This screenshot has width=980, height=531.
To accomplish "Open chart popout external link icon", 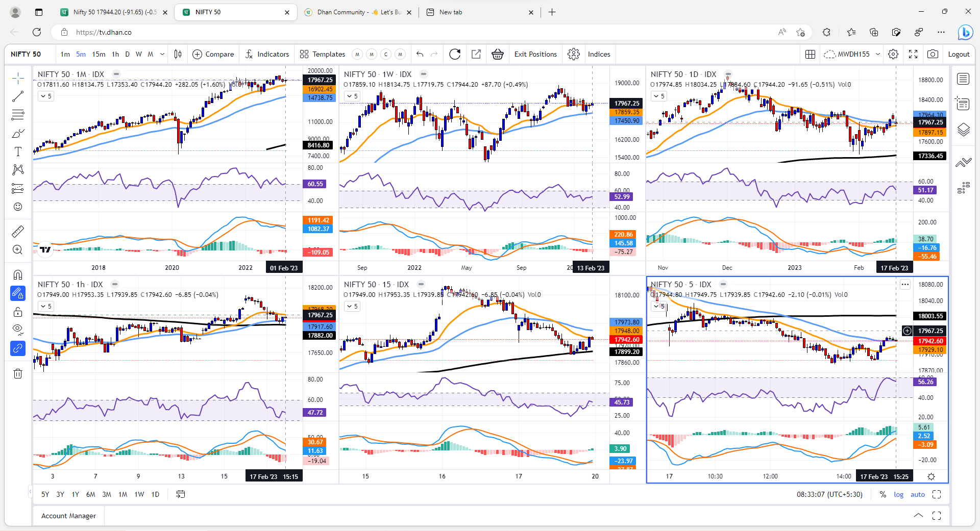I will click(476, 54).
